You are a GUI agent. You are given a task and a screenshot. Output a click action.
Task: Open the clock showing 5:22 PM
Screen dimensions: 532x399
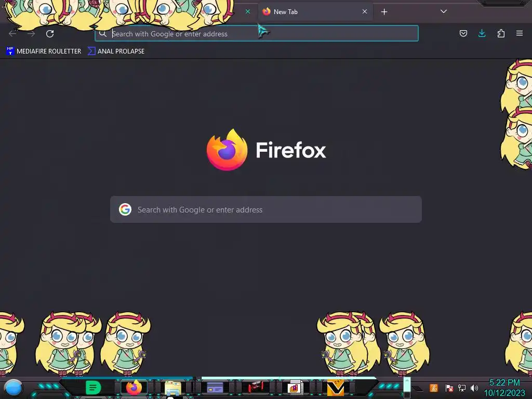(504, 388)
